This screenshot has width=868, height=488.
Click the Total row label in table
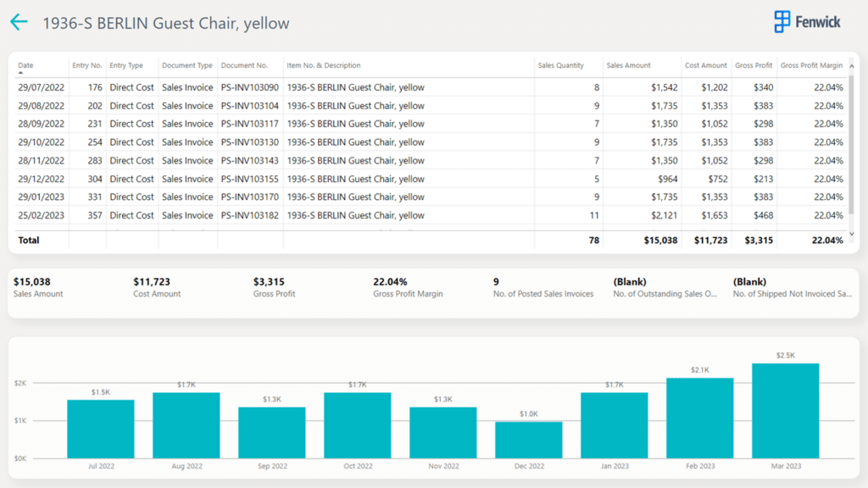(30, 241)
